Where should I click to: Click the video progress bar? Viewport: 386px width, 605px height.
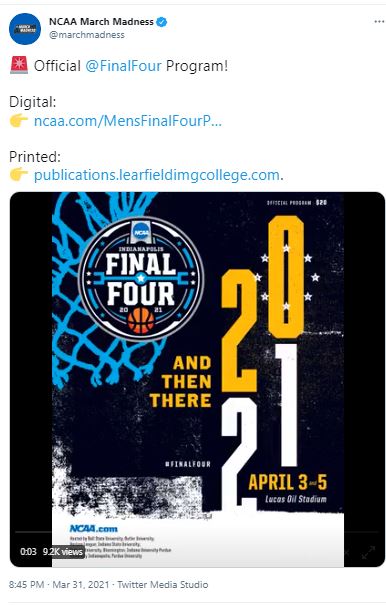pyautogui.click(x=197, y=532)
